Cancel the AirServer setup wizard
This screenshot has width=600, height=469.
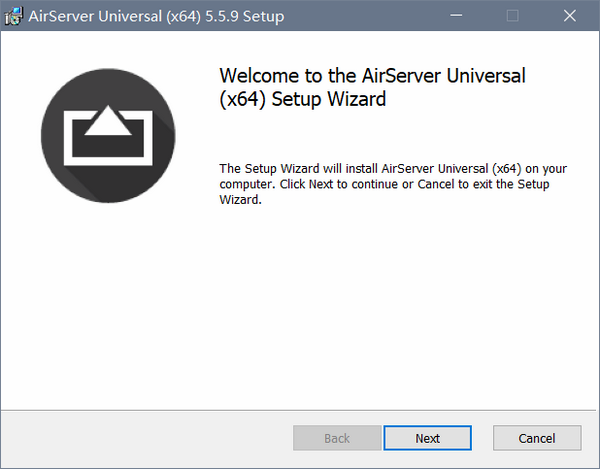tap(537, 438)
